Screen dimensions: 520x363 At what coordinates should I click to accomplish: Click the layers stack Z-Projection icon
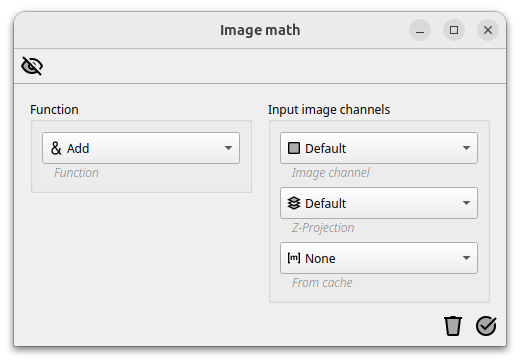click(294, 203)
